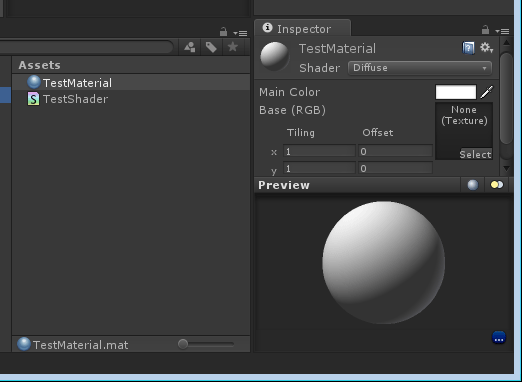The image size is (522, 382).
Task: Search assets by type filter icon
Action: (190, 47)
